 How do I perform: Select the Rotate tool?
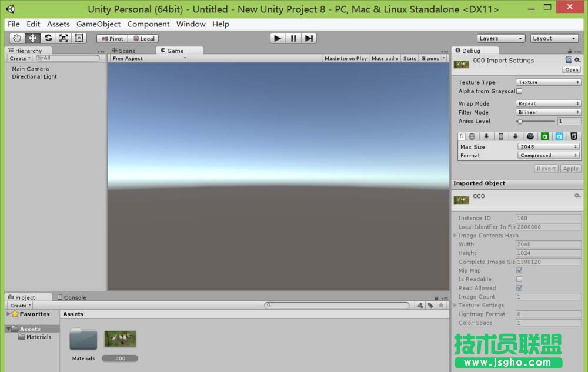(x=48, y=38)
